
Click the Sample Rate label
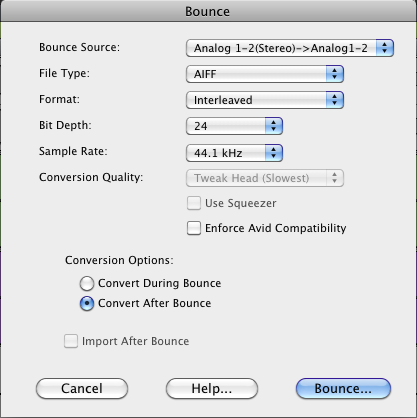(73, 151)
